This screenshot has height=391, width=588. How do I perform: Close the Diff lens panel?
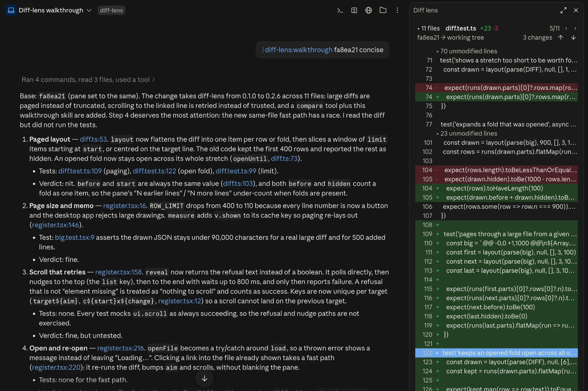point(576,10)
